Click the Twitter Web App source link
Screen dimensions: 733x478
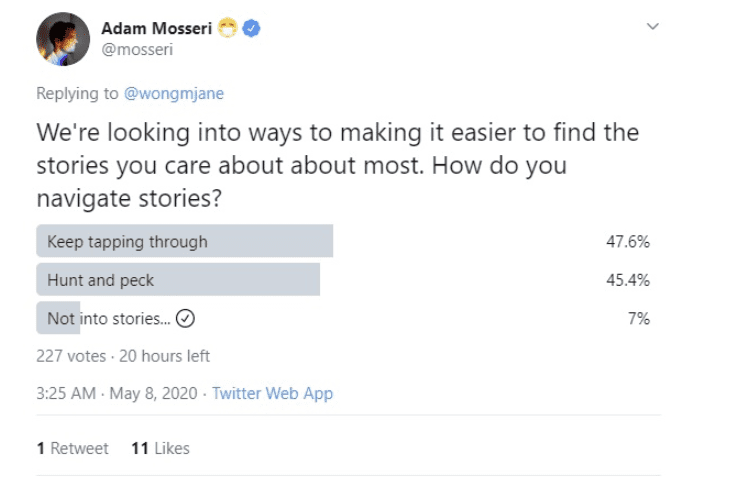click(272, 393)
